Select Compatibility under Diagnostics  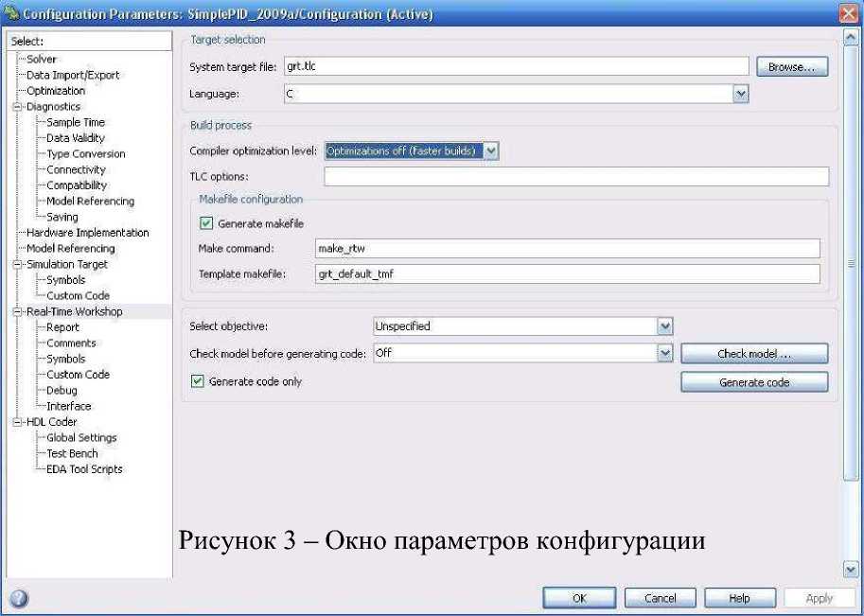click(x=77, y=185)
